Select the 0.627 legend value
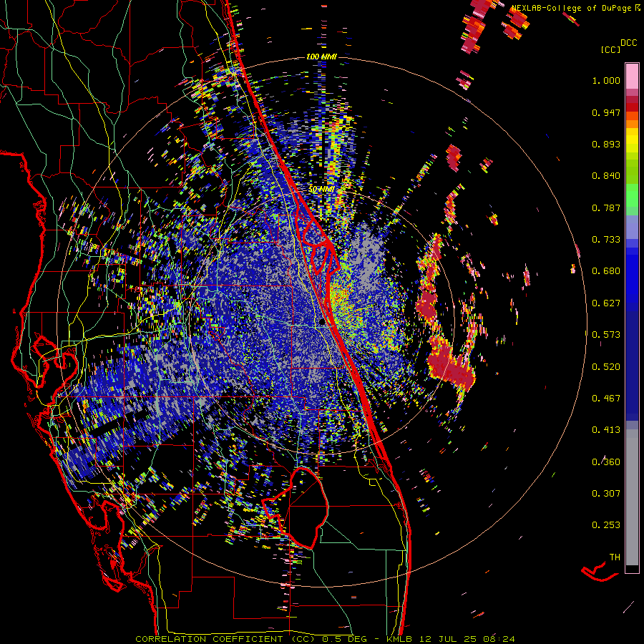Viewport: 644px width, 644px height. click(x=606, y=303)
